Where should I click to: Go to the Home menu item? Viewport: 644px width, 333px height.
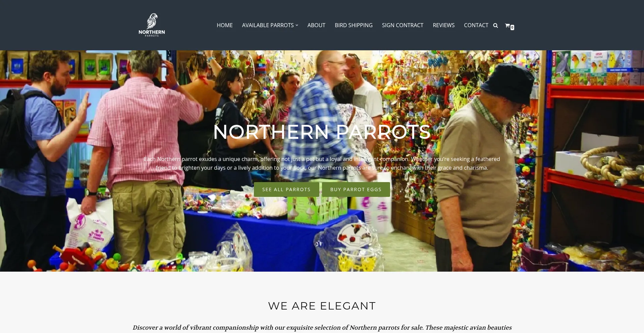(x=225, y=25)
